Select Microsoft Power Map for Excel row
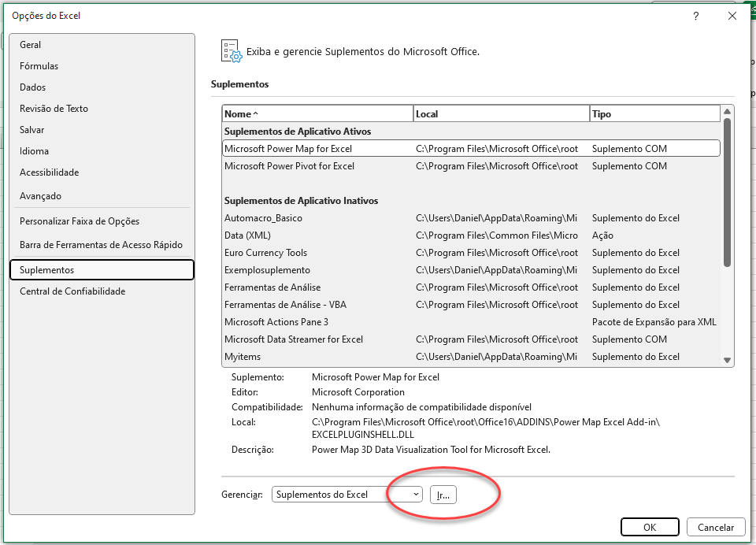Screen dimensions: 756x545 (471, 149)
